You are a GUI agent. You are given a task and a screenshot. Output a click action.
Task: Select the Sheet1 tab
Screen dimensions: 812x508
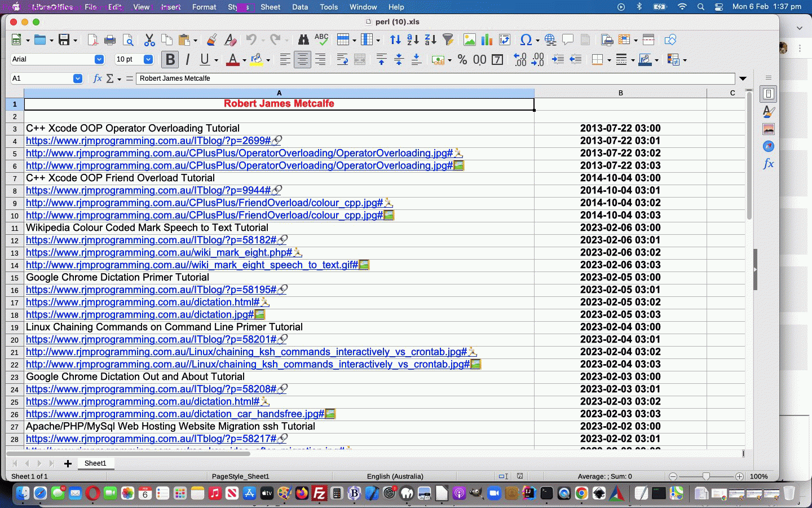point(95,463)
